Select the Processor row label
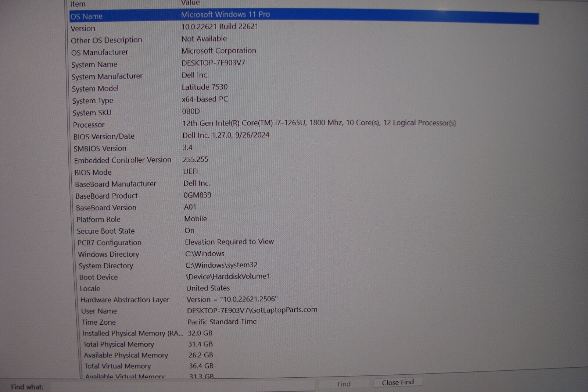This screenshot has height=392, width=588. pyautogui.click(x=89, y=125)
